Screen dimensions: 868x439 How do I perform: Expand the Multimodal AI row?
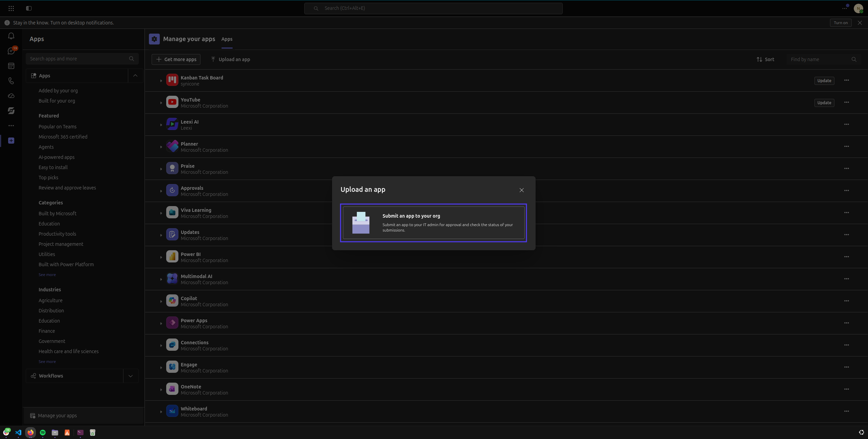161,279
